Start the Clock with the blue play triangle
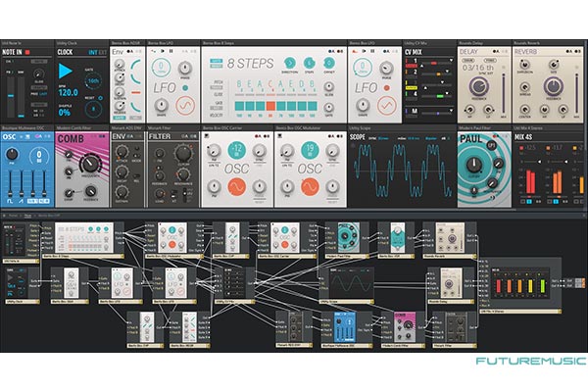The image size is (588, 392). coord(65,71)
